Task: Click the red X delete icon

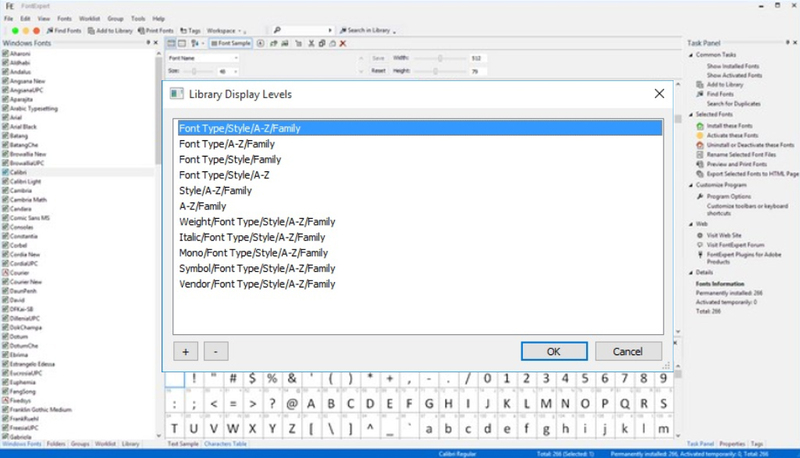Action: coord(343,43)
